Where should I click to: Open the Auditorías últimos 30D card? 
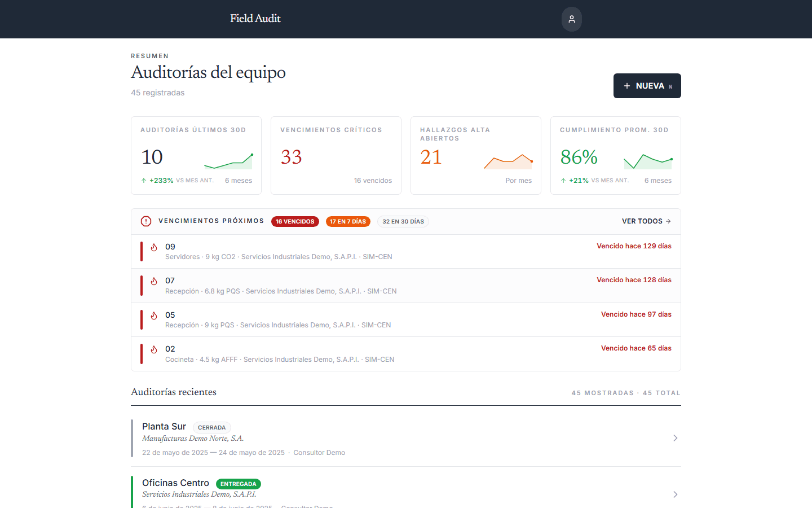[x=196, y=156]
